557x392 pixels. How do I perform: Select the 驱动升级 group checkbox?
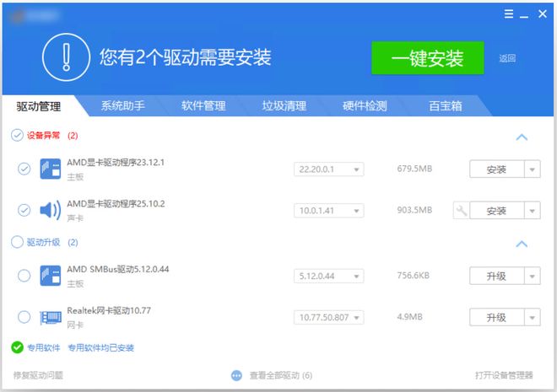click(x=17, y=242)
